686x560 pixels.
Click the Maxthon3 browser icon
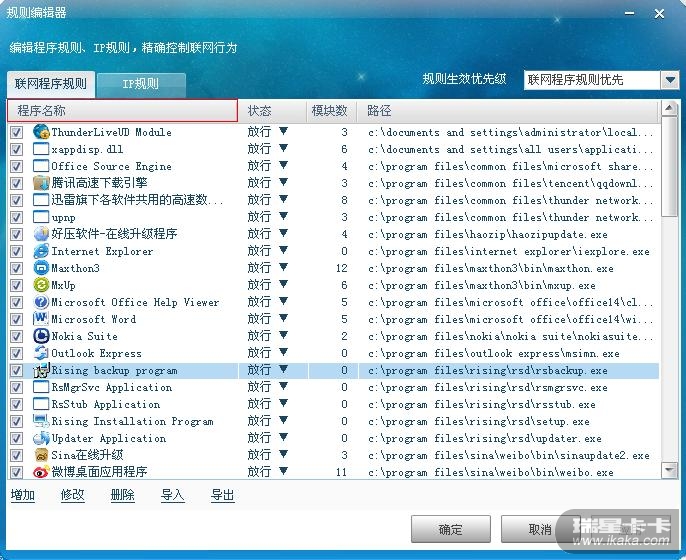41,268
